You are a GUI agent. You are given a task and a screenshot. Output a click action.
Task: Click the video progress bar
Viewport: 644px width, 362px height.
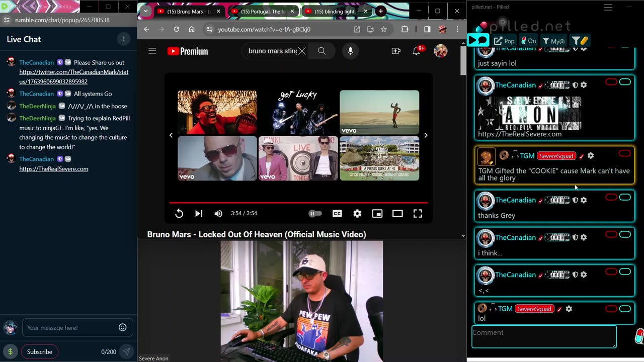tap(298, 203)
